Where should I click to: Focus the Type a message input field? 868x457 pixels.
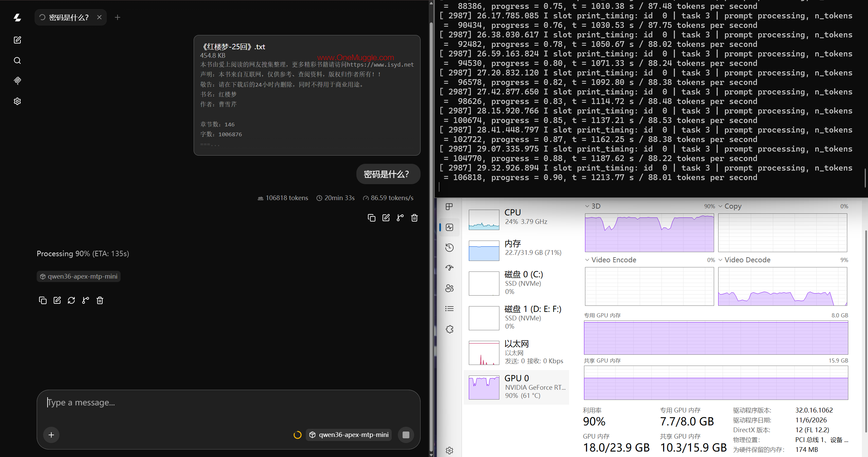(x=228, y=403)
